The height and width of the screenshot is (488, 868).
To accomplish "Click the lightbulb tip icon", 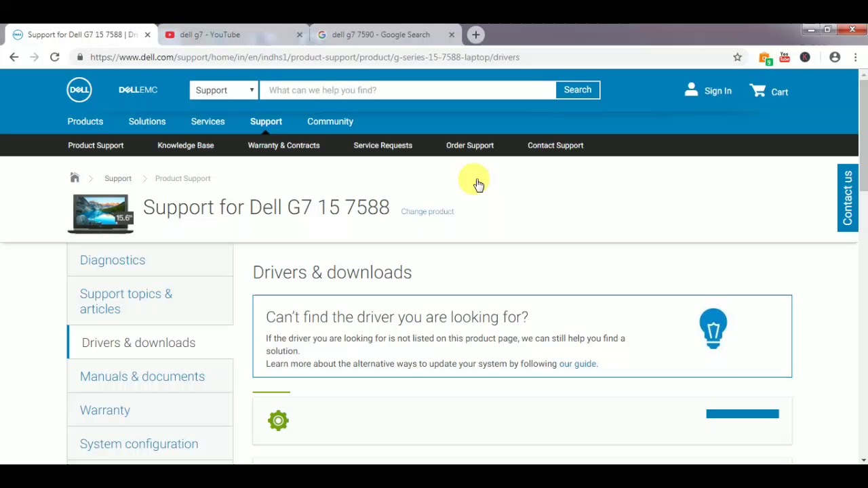I will (713, 329).
